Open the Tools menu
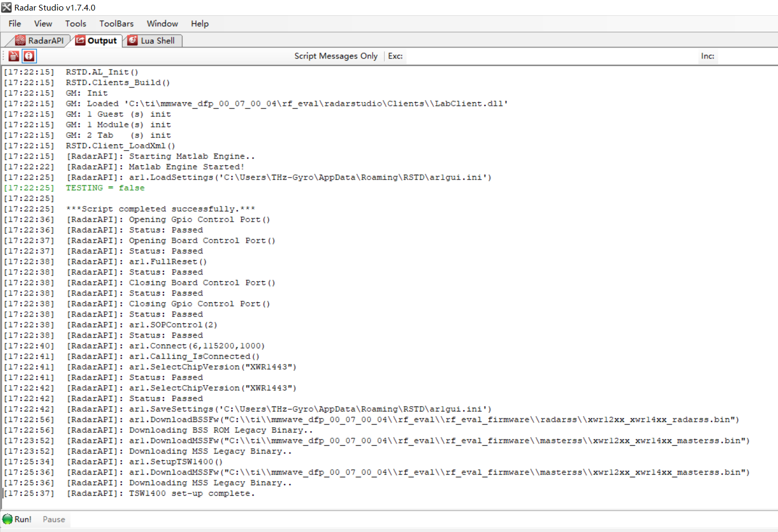Image resolution: width=778 pixels, height=532 pixels. tap(75, 24)
